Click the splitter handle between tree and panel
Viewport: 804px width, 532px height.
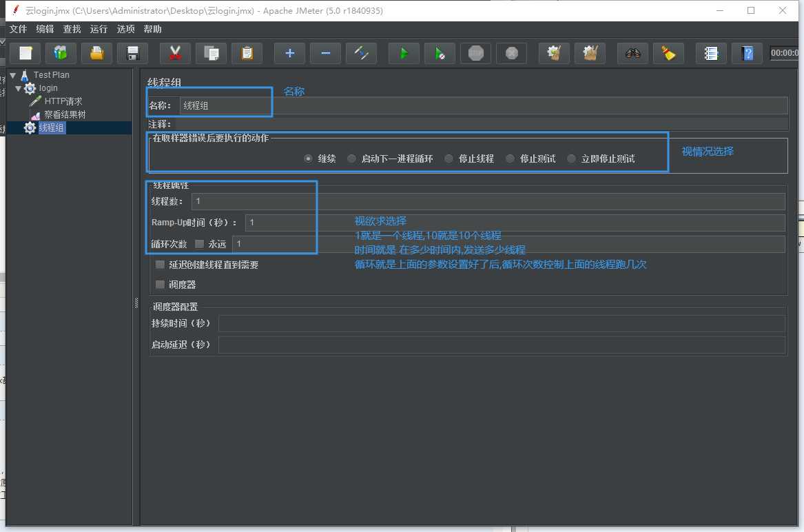(x=136, y=303)
